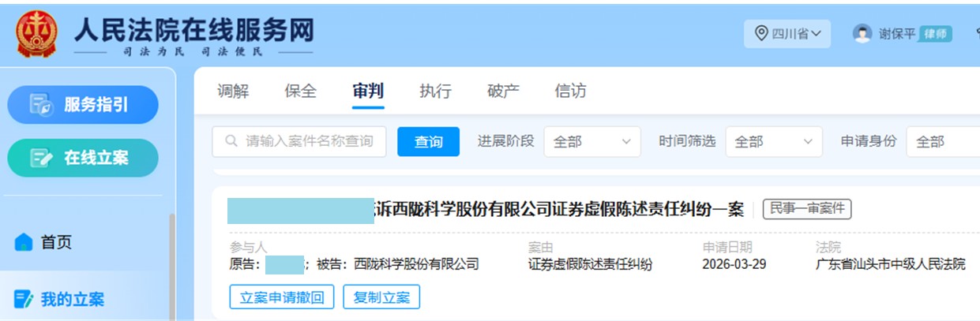
Task: Click the defendant 西陇科学股份有限公司 text
Action: click(x=416, y=264)
